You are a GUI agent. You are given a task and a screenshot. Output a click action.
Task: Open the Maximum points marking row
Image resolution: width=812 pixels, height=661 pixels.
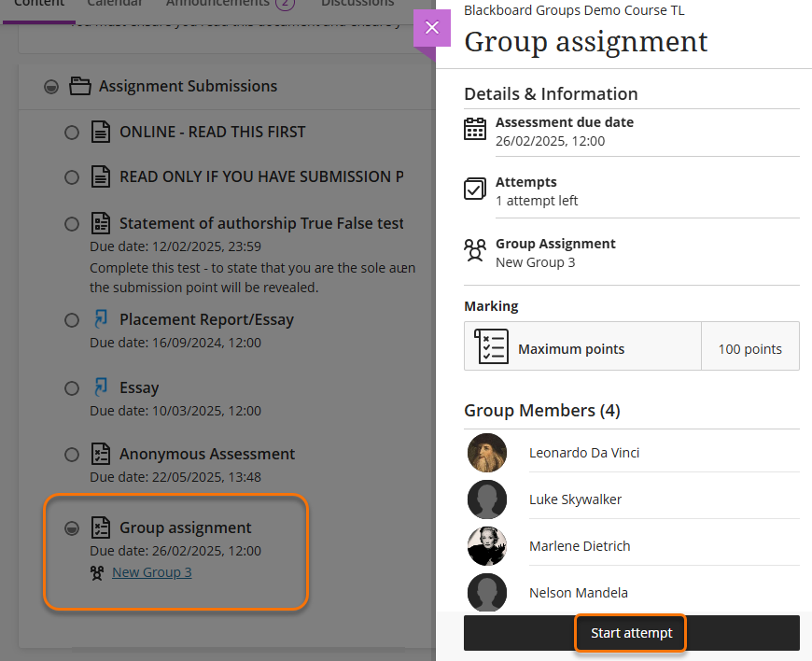[631, 346]
